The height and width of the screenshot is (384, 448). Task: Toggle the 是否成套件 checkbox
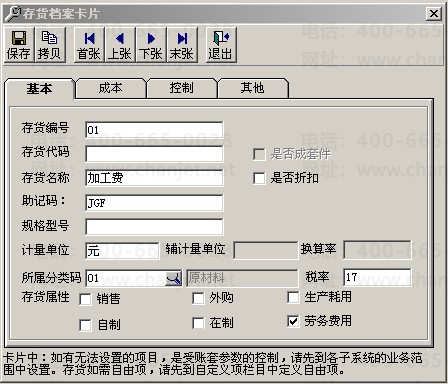pos(259,154)
